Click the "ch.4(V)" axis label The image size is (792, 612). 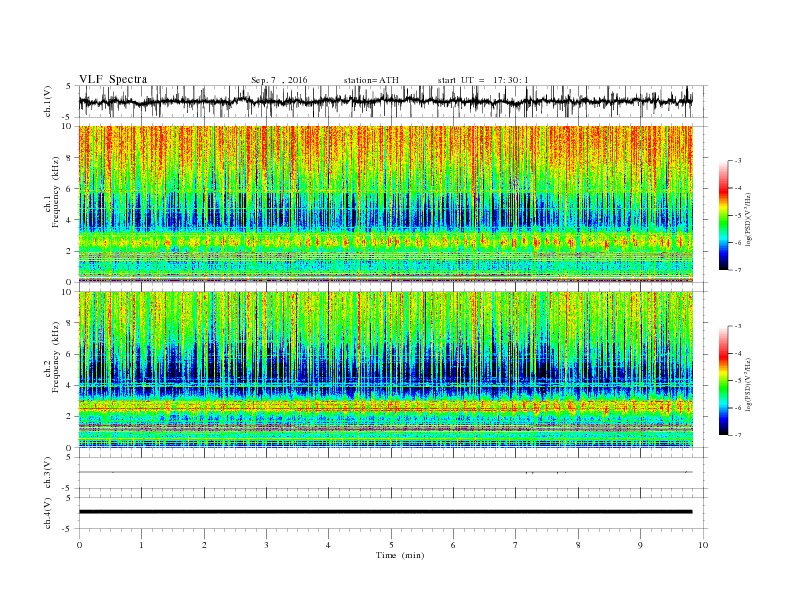pos(48,513)
